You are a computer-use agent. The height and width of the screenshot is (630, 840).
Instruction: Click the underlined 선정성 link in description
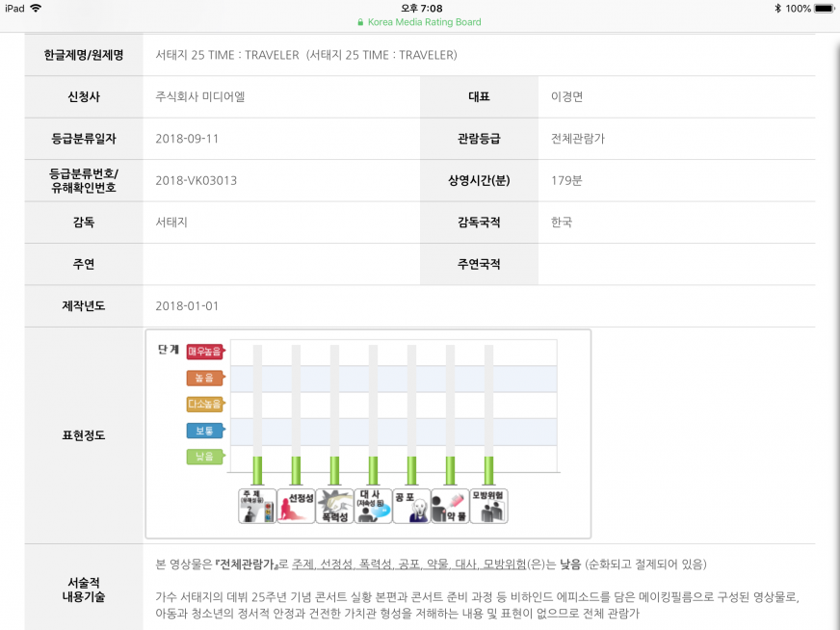(x=336, y=564)
